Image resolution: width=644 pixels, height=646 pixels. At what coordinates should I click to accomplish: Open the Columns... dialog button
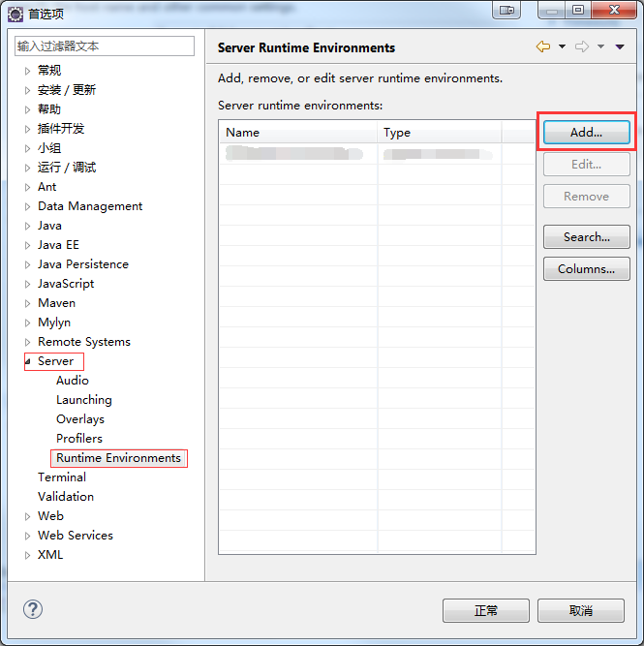click(x=586, y=269)
